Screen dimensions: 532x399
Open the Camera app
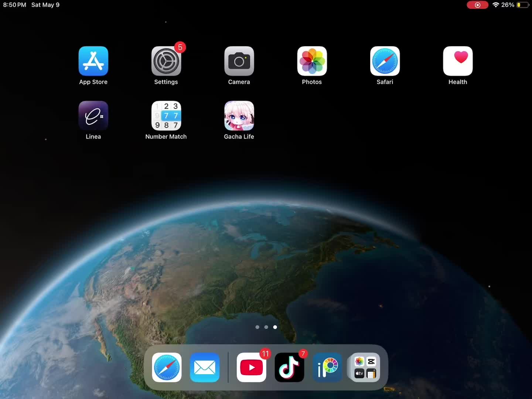click(239, 61)
